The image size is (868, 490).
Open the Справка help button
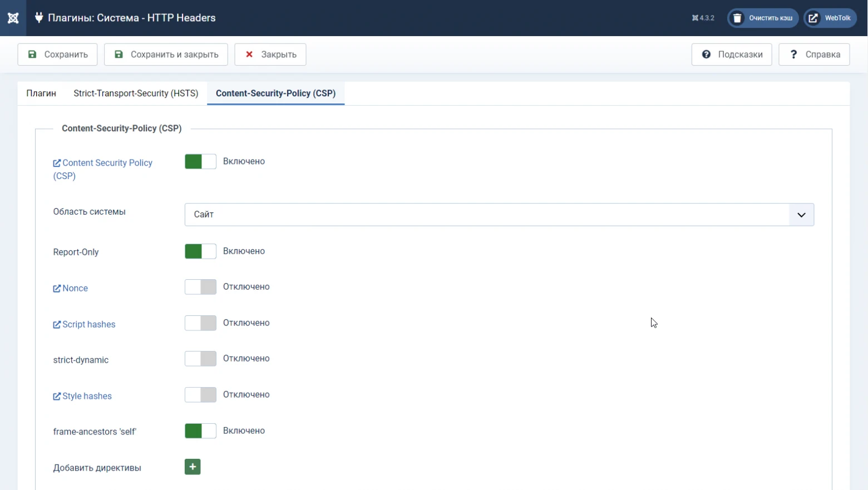tap(814, 55)
